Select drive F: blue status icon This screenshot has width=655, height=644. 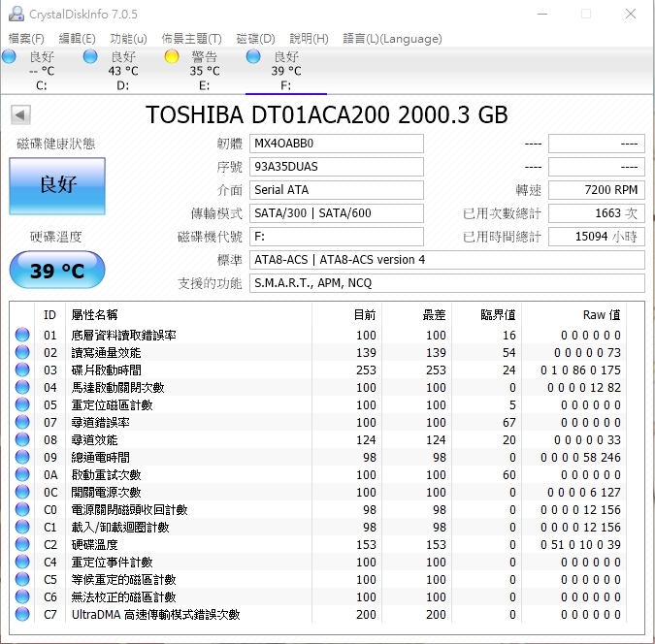coord(253,56)
